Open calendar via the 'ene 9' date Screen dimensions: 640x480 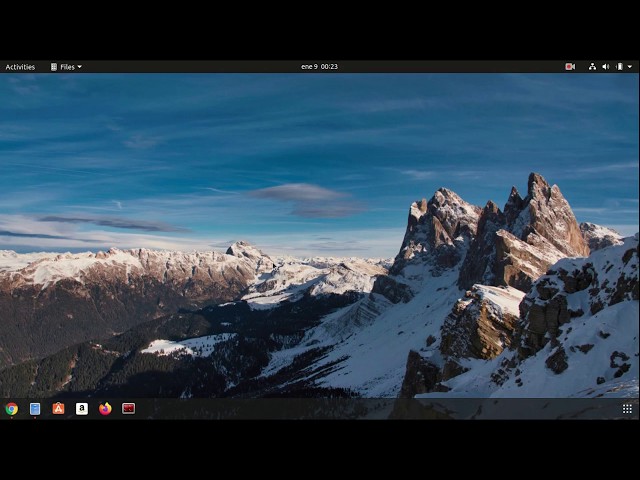(309, 67)
